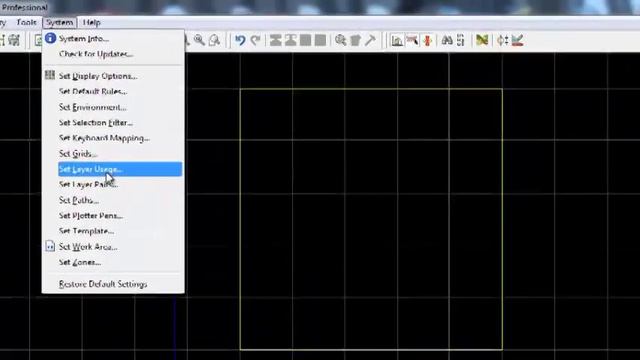This screenshot has width=640, height=360.
Task: Open Set Keyboard Mapping dialog
Action: 113,138
